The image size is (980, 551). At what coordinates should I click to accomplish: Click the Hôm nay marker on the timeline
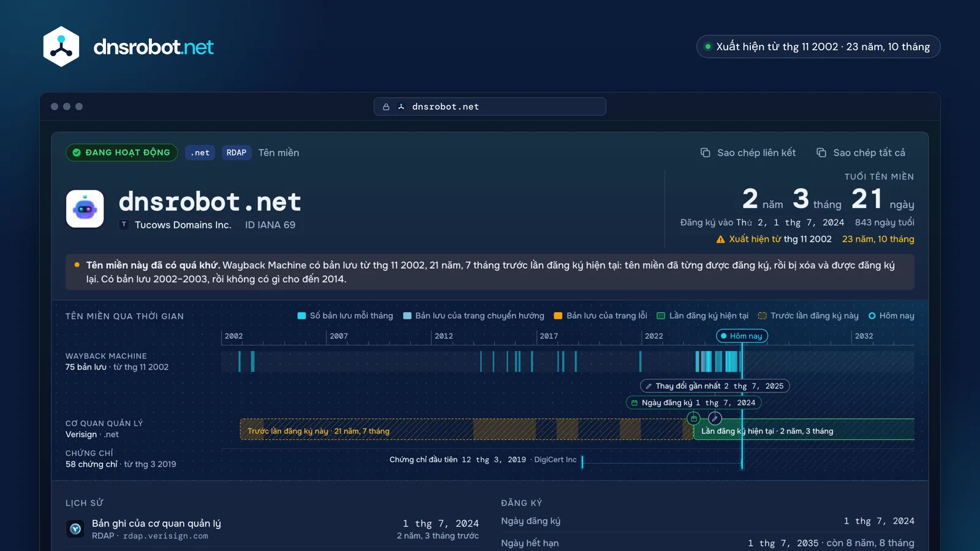click(x=742, y=336)
